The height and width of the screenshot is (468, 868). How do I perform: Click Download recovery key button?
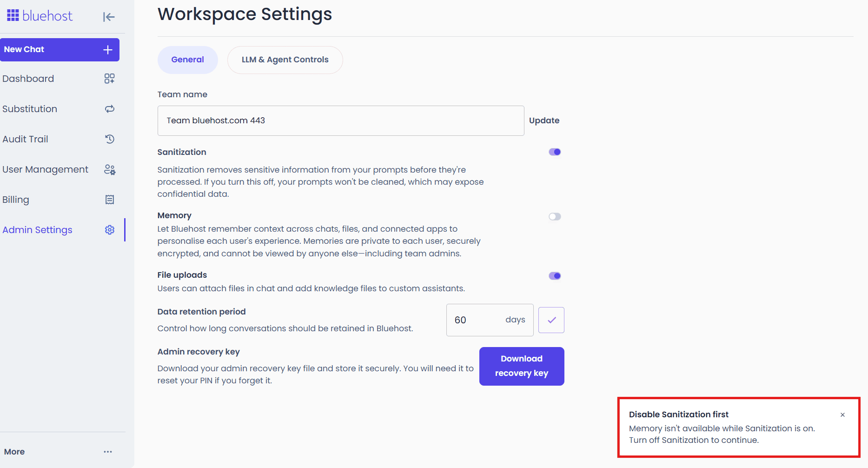522,366
